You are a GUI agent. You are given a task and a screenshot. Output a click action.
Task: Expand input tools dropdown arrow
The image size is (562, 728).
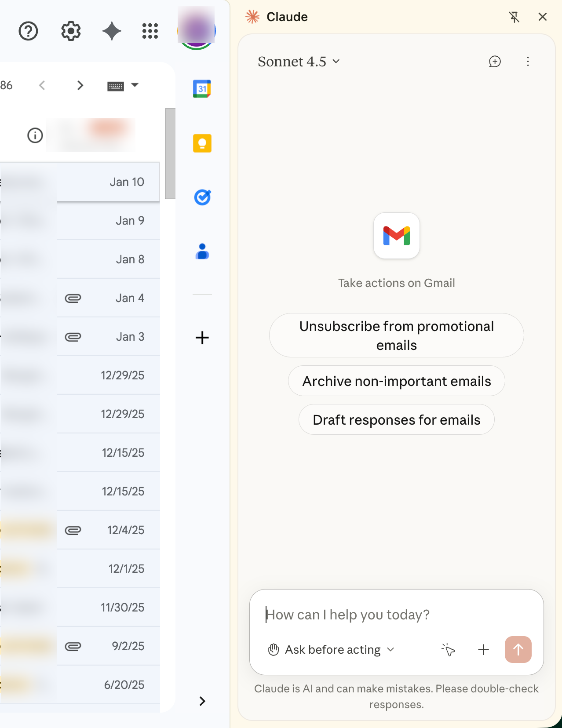coord(135,85)
